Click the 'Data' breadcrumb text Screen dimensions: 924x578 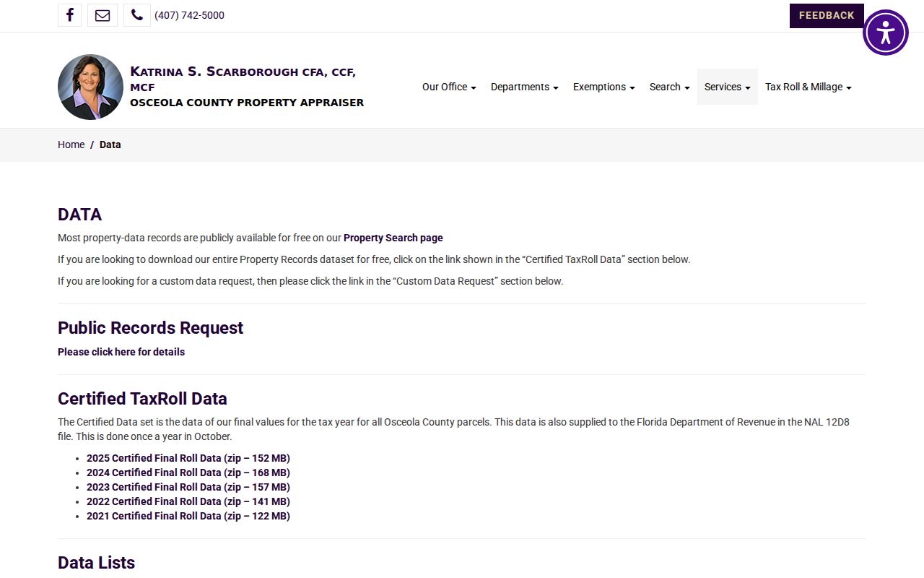pyautogui.click(x=110, y=144)
